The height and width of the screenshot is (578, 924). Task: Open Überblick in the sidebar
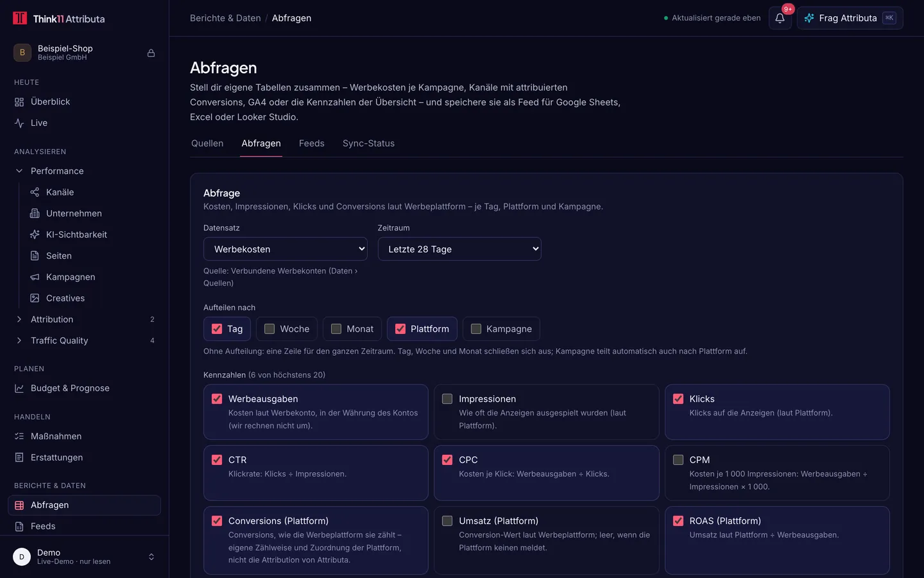pos(84,101)
